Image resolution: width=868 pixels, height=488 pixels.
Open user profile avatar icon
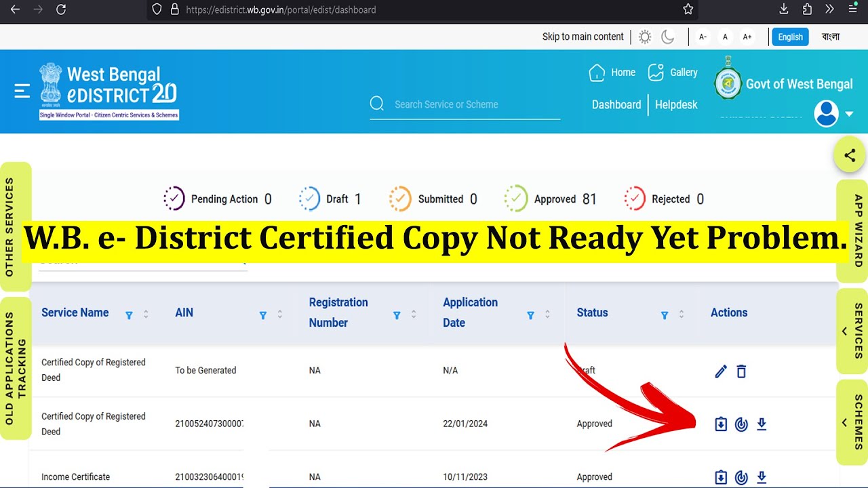click(826, 113)
